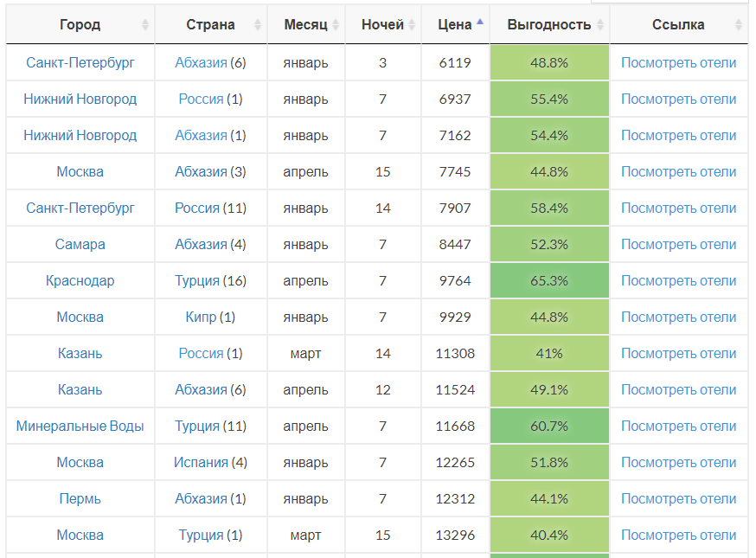
Task: Click sort arrows in Страна column header
Action: pyautogui.click(x=258, y=24)
